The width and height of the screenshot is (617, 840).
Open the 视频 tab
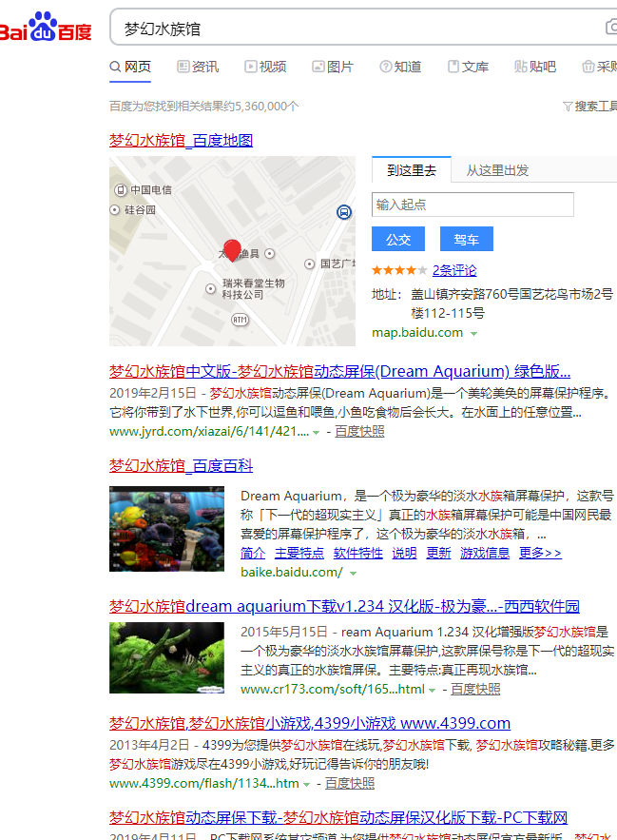265,67
